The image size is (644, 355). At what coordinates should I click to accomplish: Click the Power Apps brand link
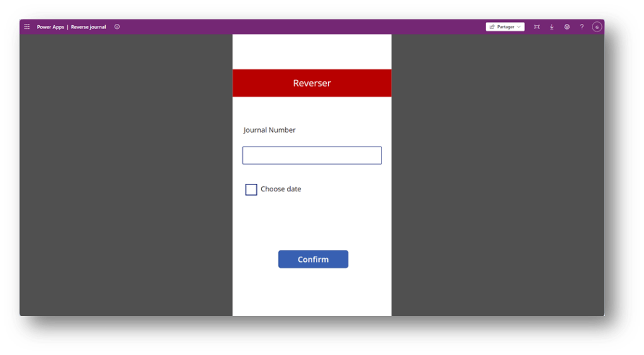tap(50, 27)
